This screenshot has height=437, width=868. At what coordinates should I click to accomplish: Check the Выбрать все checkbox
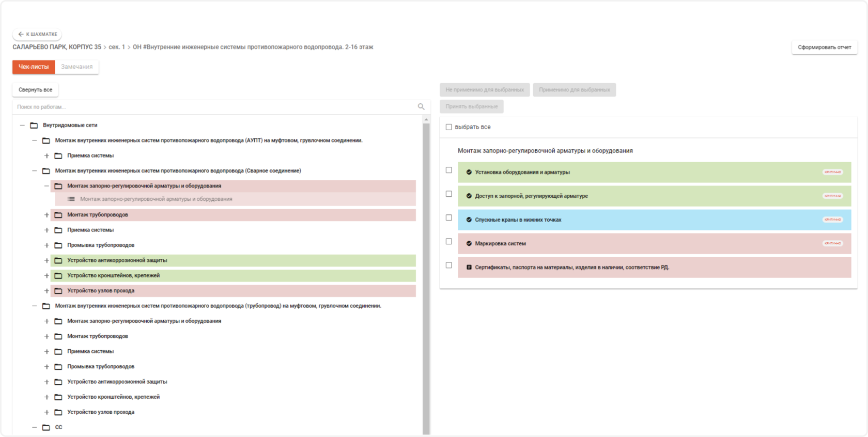(x=448, y=127)
